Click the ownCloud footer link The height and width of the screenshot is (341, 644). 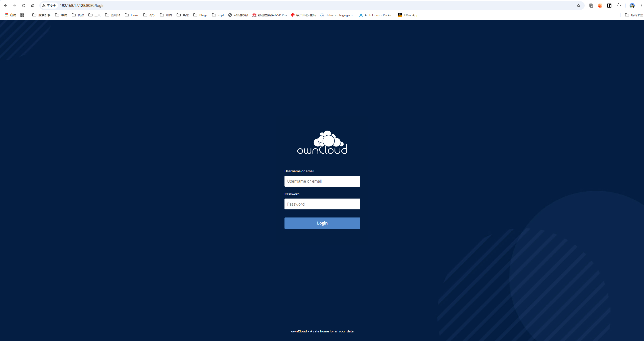point(299,331)
